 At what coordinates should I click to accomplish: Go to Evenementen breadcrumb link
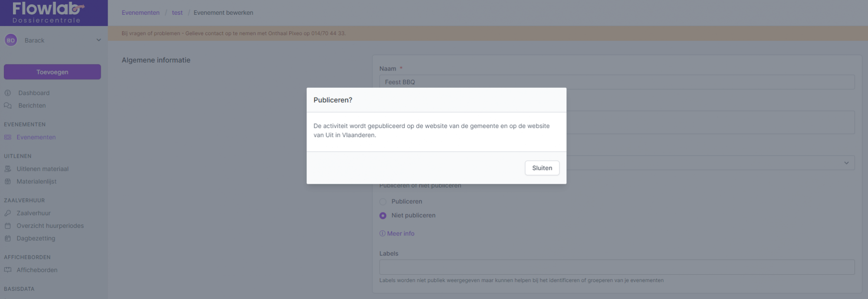click(141, 13)
